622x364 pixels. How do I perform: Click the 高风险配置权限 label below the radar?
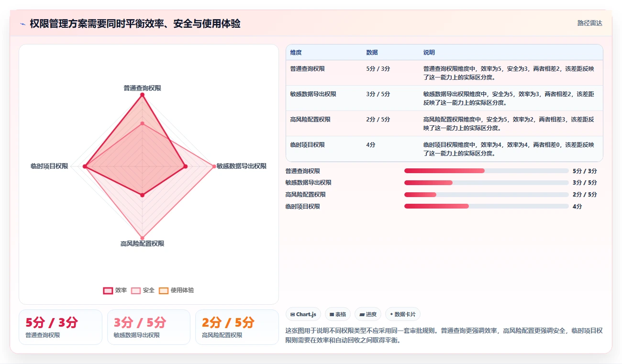[x=142, y=243]
